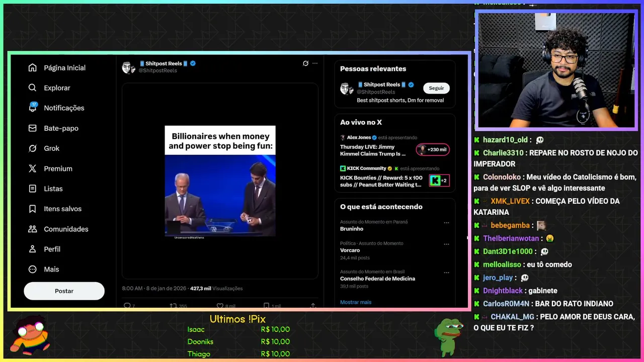The width and height of the screenshot is (644, 362).
Task: Open more options for Bruninho trend
Action: pyautogui.click(x=446, y=222)
